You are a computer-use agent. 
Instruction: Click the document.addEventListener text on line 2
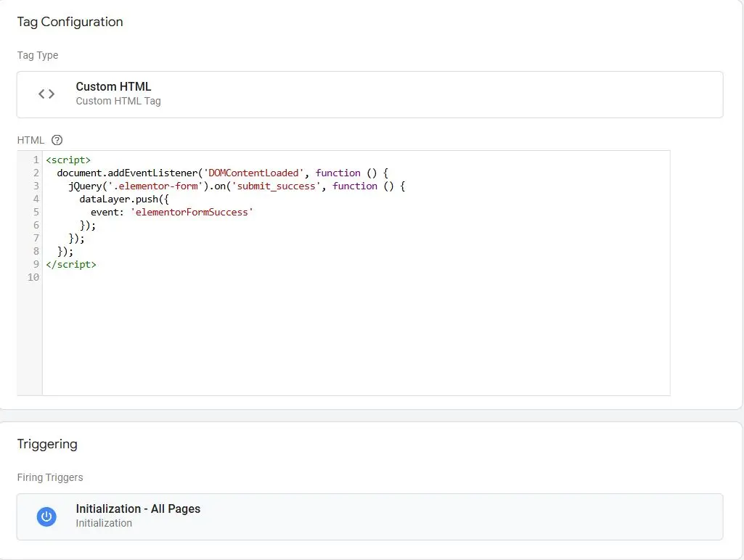point(127,173)
